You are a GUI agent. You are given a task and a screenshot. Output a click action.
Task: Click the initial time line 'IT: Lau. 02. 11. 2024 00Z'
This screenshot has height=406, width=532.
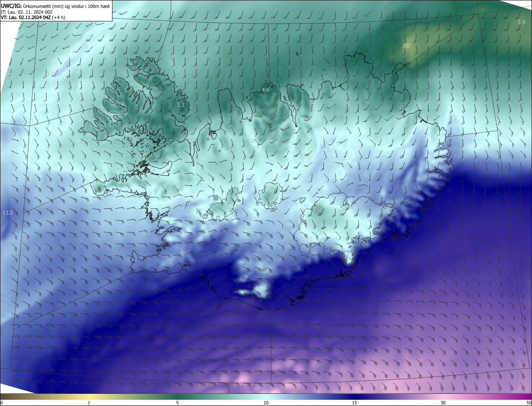point(27,12)
